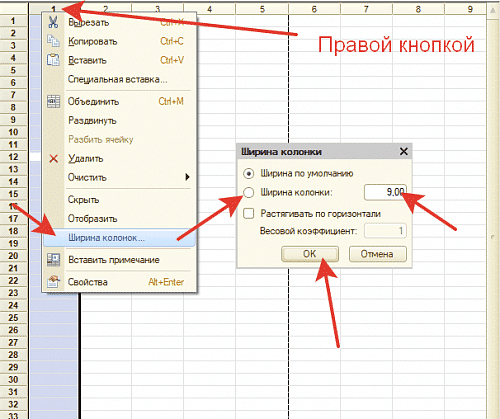This screenshot has width=500, height=419.
Task: Select the Ширина колонки radio button
Action: coord(248,192)
